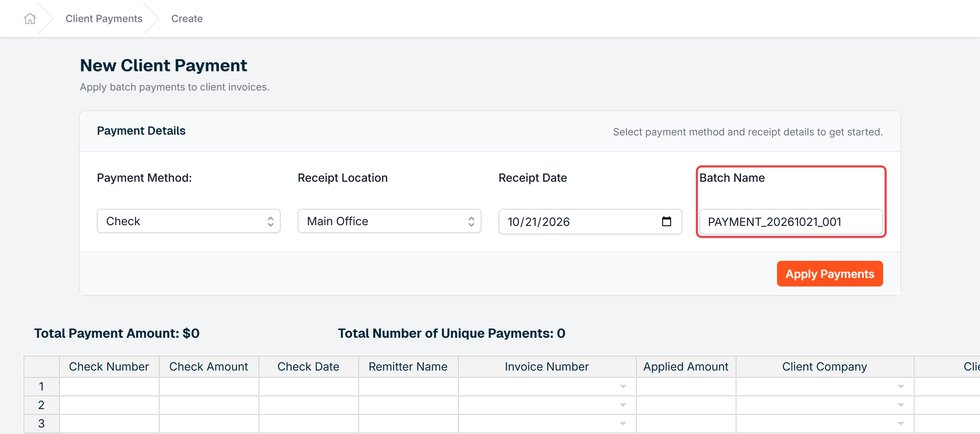
Task: Select row 2 header in grid
Action: pyautogui.click(x=41, y=405)
